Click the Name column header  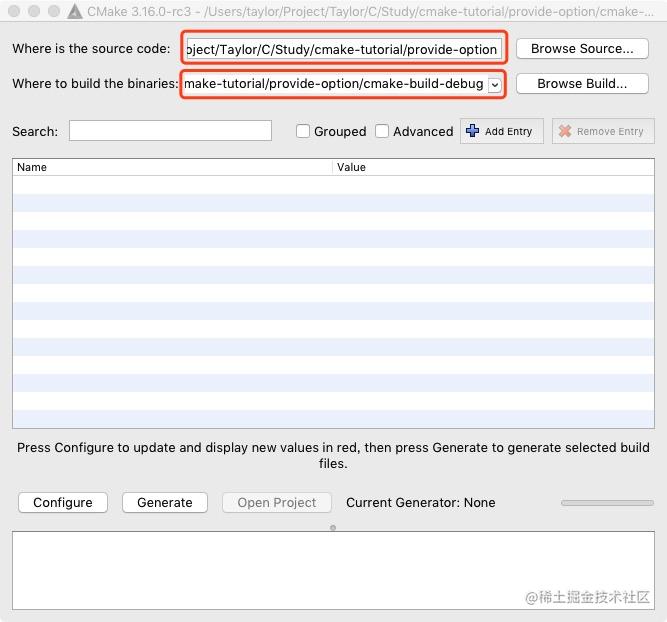[x=172, y=167]
